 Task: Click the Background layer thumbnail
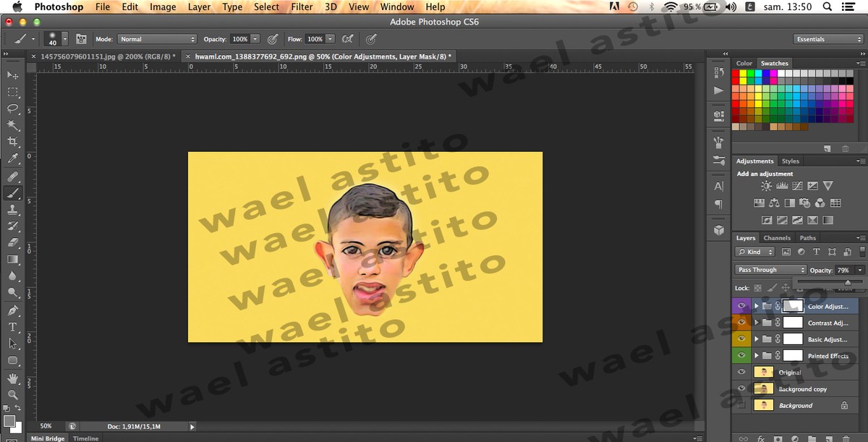[762, 406]
